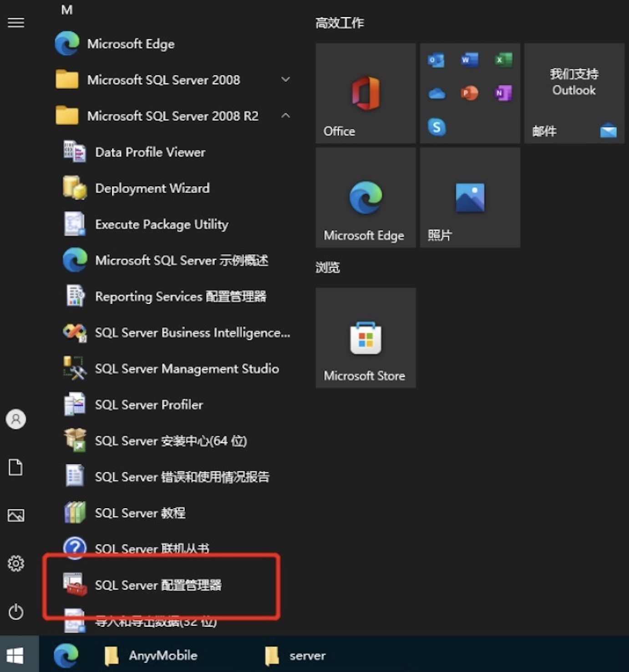Select the Deployment Wizard label
The image size is (629, 672).
152,188
